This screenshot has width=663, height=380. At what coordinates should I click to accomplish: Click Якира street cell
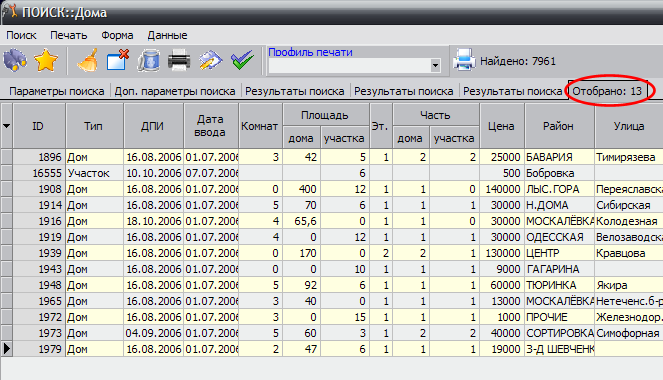click(x=629, y=285)
